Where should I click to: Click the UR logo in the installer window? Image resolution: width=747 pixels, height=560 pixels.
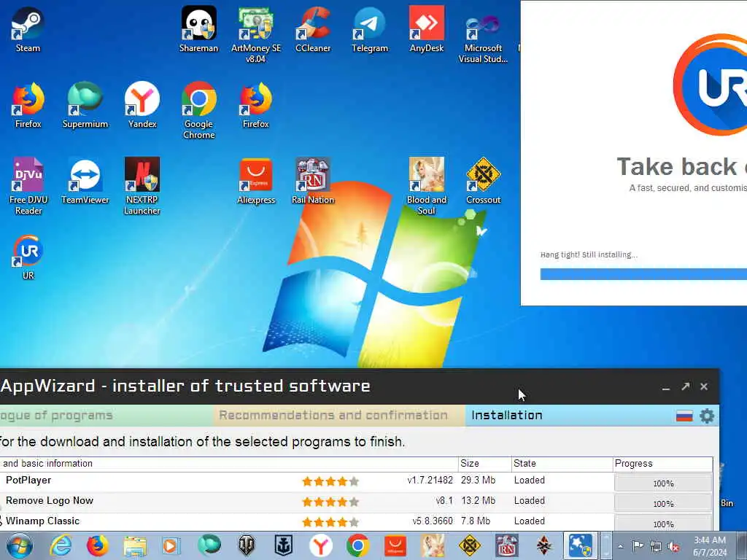710,85
